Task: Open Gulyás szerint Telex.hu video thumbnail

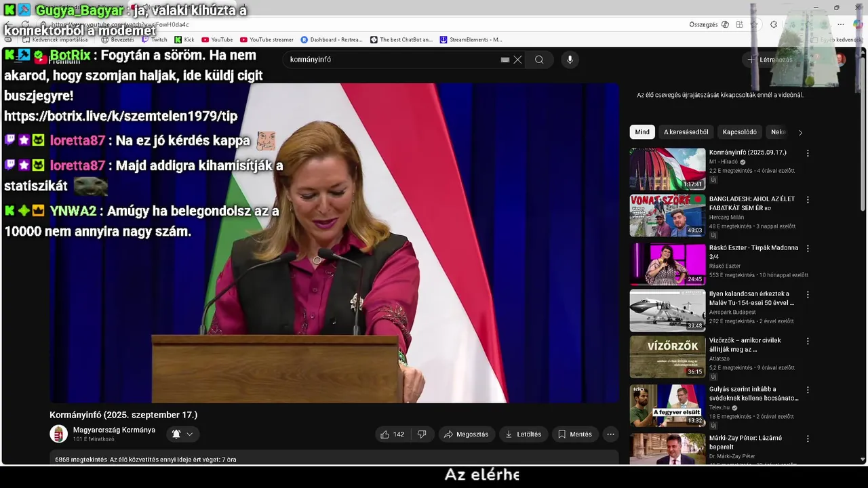Action: [x=667, y=406]
